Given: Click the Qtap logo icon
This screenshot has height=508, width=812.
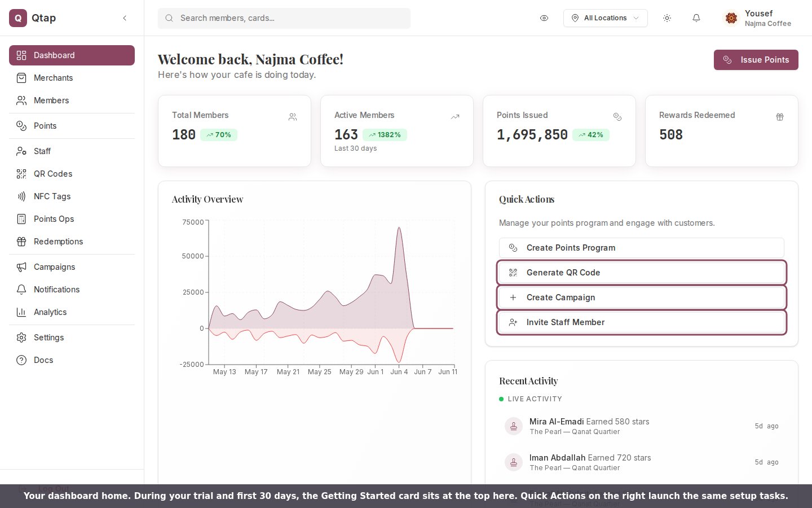Looking at the screenshot, I should coord(18,18).
